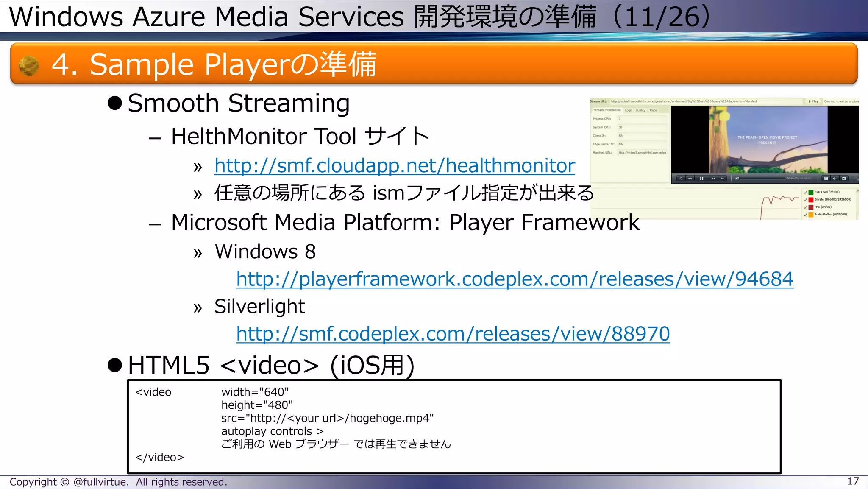Open the playerframework.codeplex.com releases link
The height and width of the screenshot is (489, 868).
[515, 279]
